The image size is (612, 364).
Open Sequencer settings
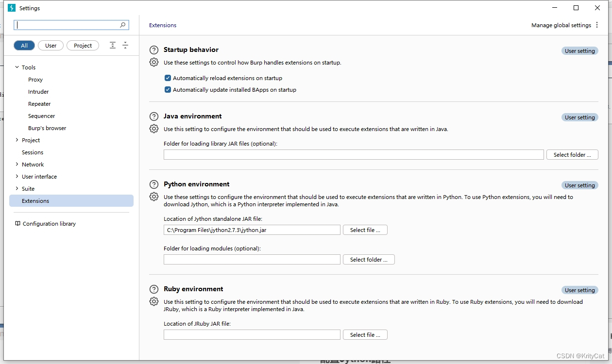pos(41,116)
